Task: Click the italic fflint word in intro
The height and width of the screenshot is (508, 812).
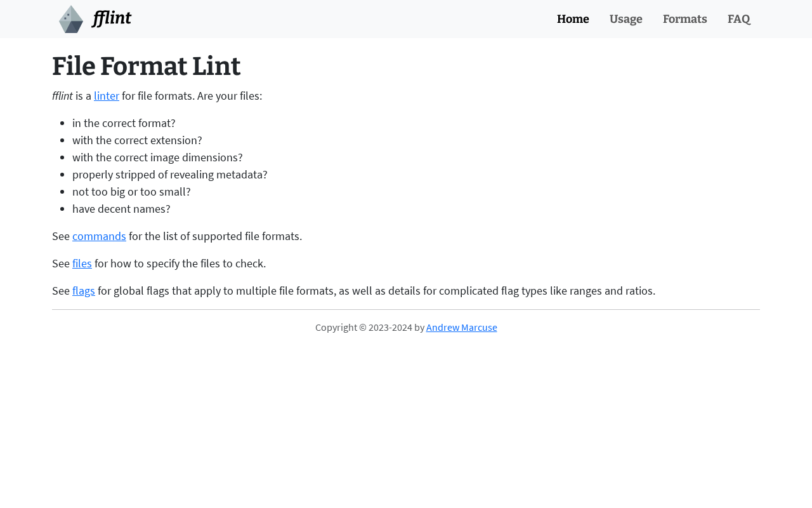Action: [62, 96]
